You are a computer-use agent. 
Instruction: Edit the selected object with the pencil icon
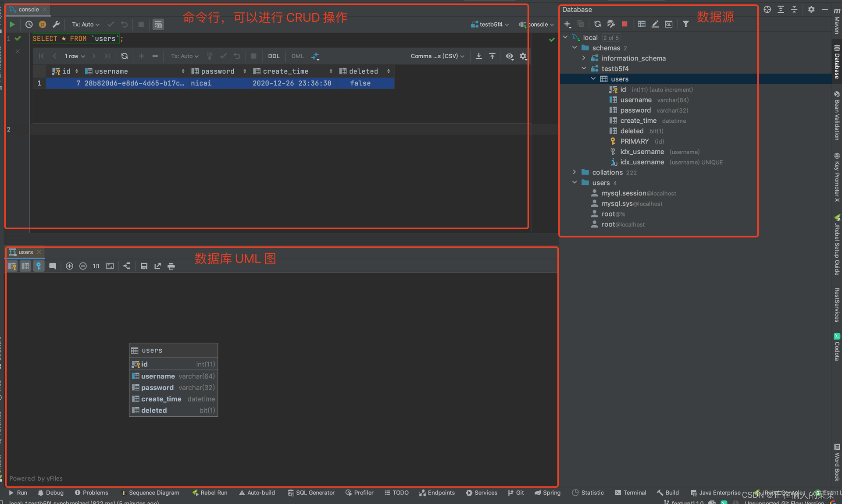coord(655,24)
